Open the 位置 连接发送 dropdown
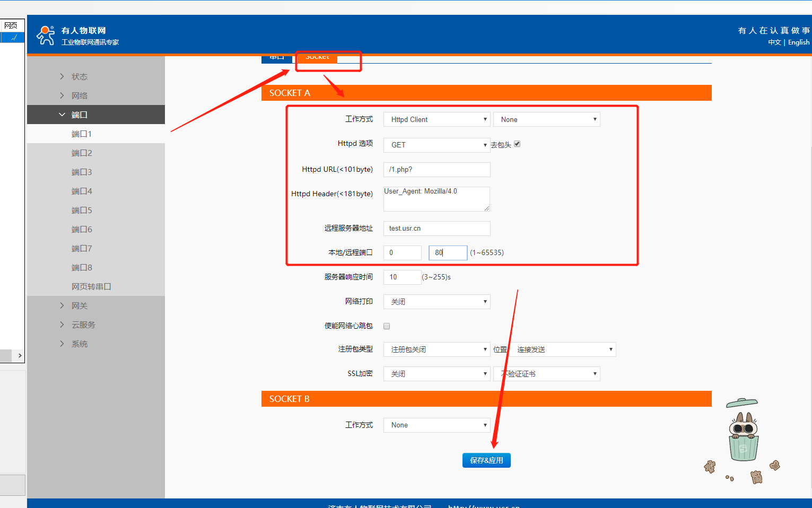Screen dimensions: 812x508 (x=563, y=349)
